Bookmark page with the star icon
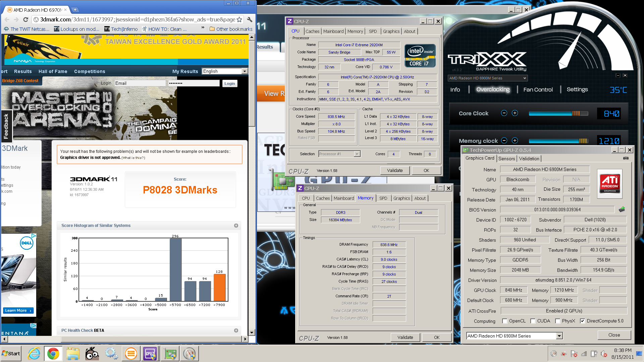The height and width of the screenshot is (362, 644). (x=239, y=19)
